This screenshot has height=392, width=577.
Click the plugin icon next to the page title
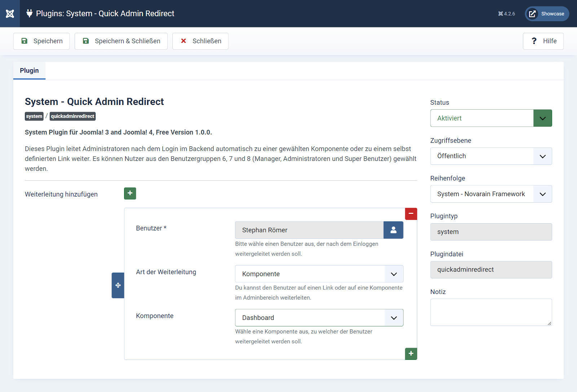[29, 13]
